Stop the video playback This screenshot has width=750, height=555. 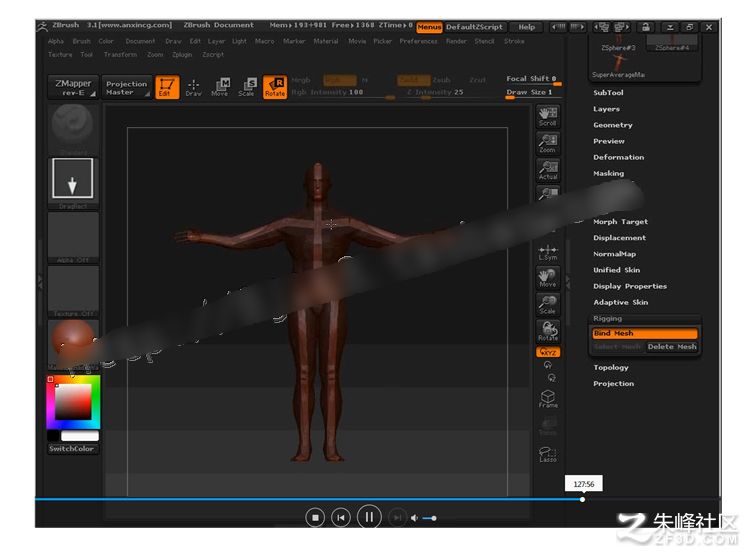[x=315, y=518]
